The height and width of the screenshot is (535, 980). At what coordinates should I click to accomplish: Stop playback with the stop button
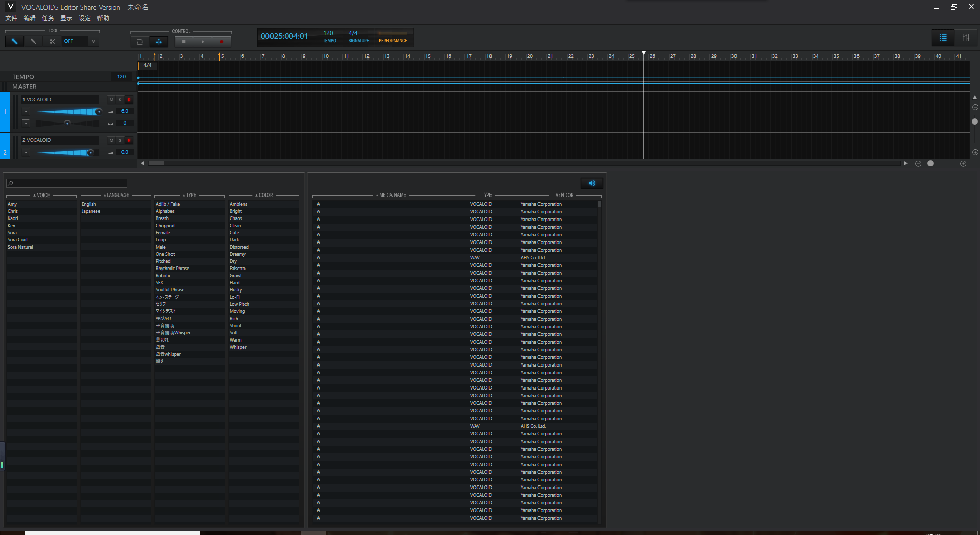click(x=184, y=42)
